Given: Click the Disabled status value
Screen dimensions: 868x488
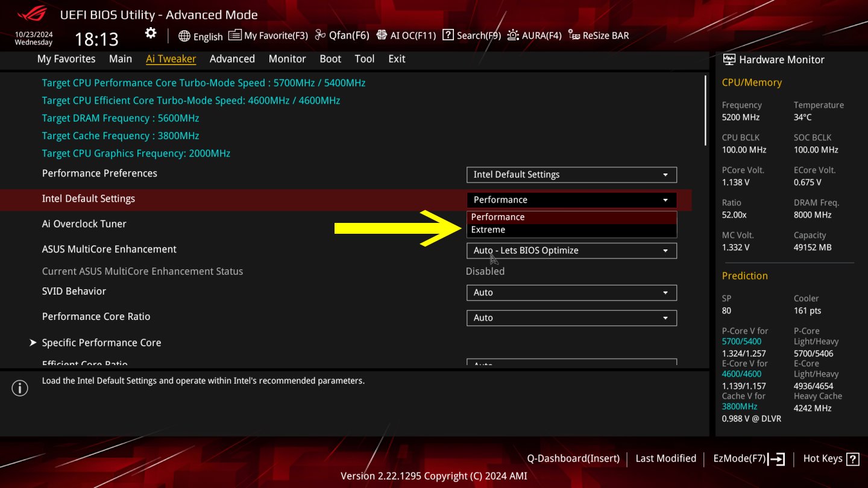Looking at the screenshot, I should click(485, 271).
